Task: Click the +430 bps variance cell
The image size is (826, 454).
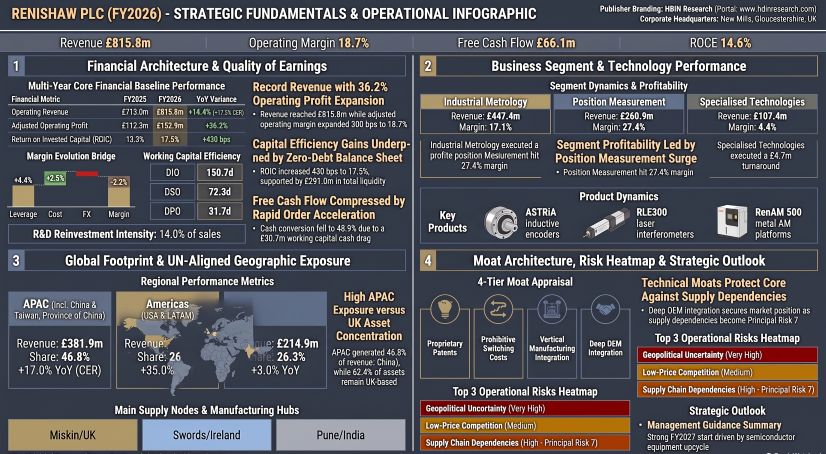Action: pyautogui.click(x=217, y=140)
